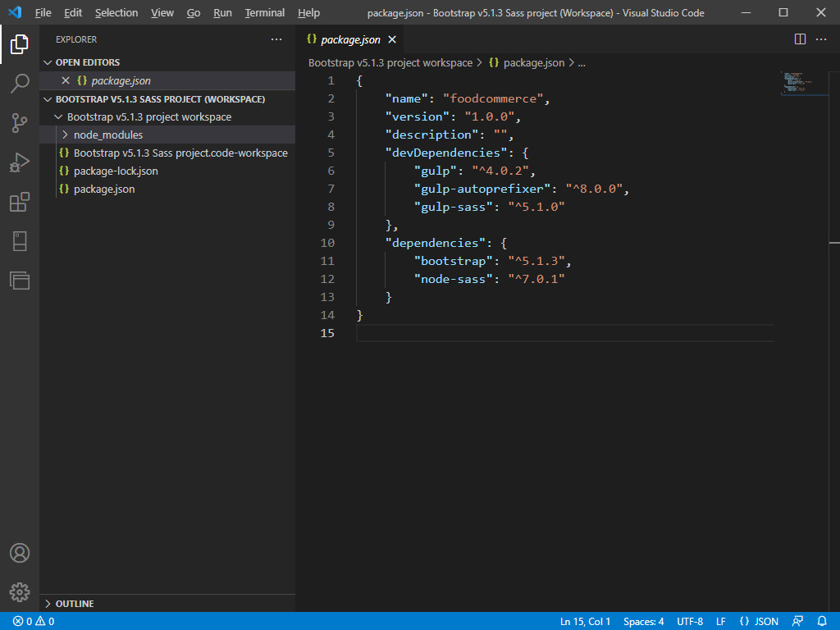Select package.json in Open Editors list

tap(121, 81)
